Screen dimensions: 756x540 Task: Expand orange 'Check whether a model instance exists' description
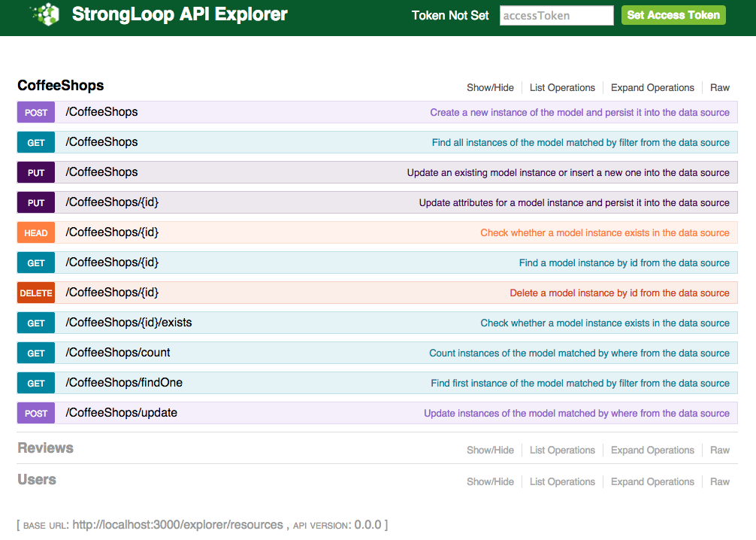(x=605, y=232)
